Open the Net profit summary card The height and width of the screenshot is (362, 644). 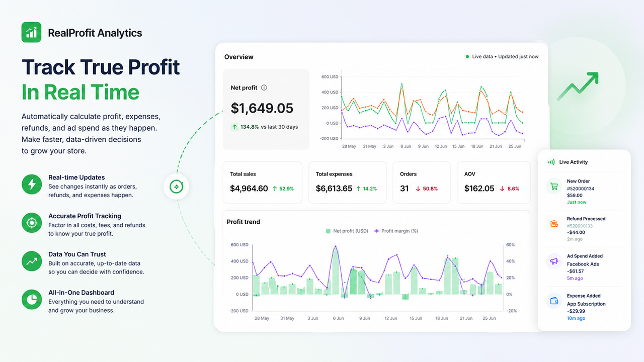pos(266,109)
